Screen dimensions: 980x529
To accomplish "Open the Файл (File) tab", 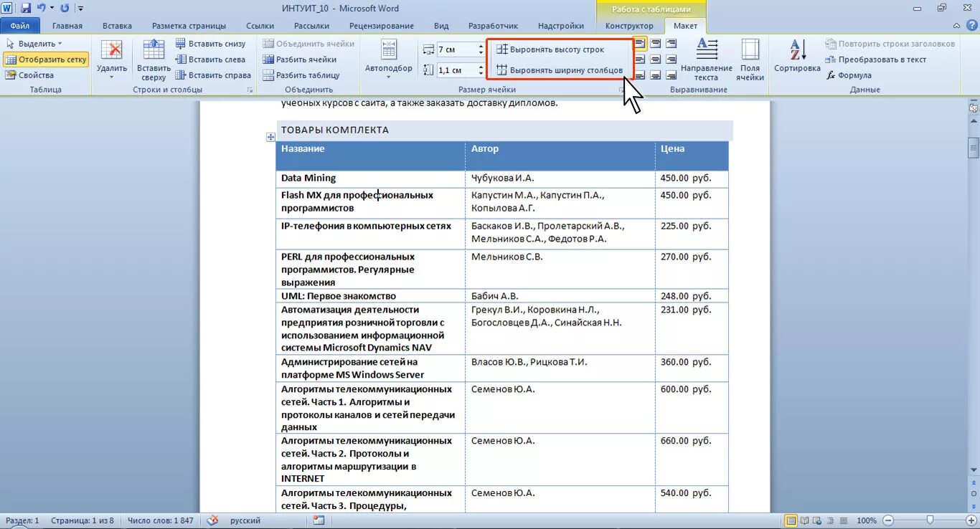I will [x=20, y=26].
